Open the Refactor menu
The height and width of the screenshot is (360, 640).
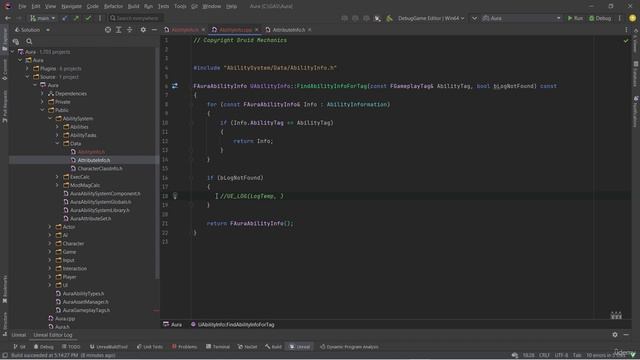point(113,6)
